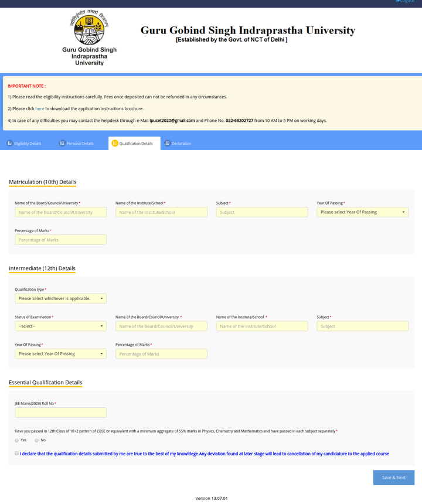422x504 pixels.
Task: Select Yes for passed 12th class question
Action: click(17, 440)
